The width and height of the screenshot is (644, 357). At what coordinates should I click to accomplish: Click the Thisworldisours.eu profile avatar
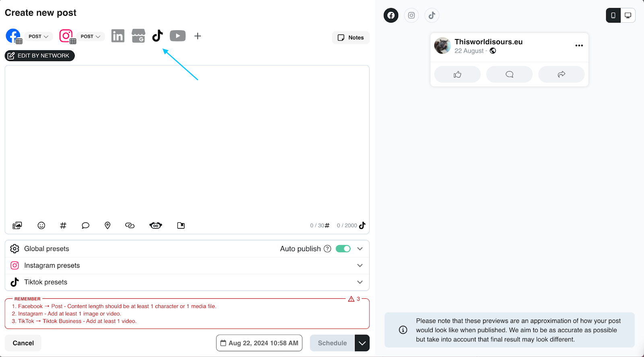442,46
